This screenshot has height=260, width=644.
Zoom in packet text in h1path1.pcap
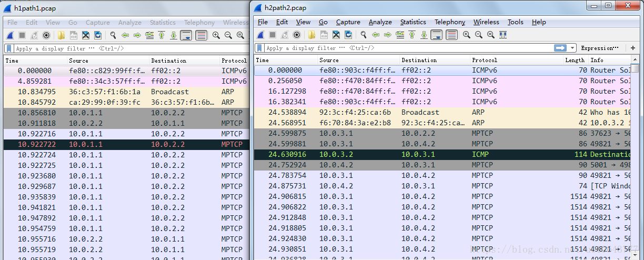tap(216, 35)
